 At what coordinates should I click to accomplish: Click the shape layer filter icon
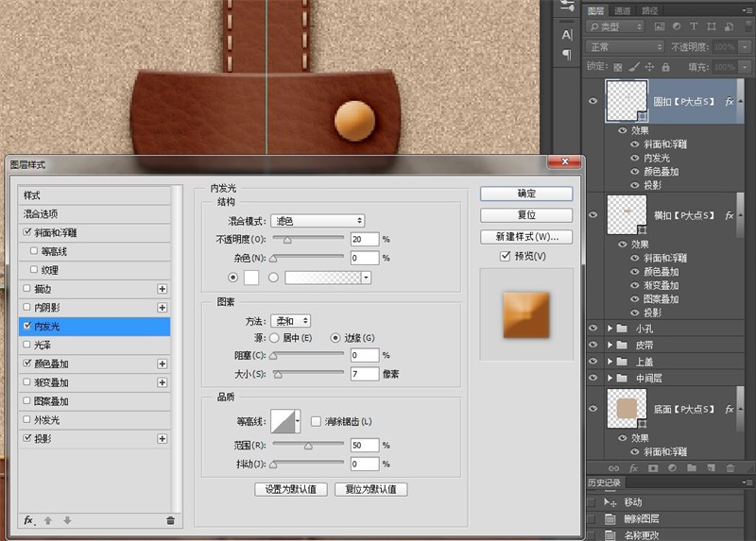712,26
